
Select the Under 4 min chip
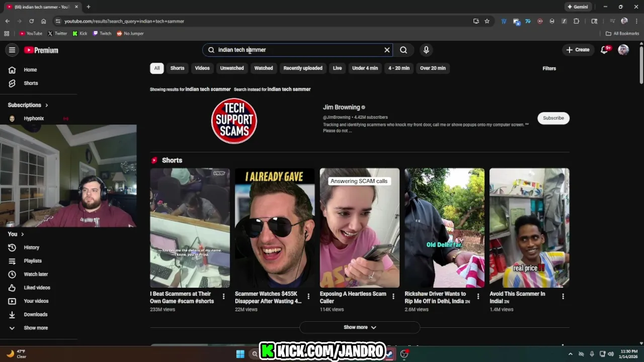point(365,68)
